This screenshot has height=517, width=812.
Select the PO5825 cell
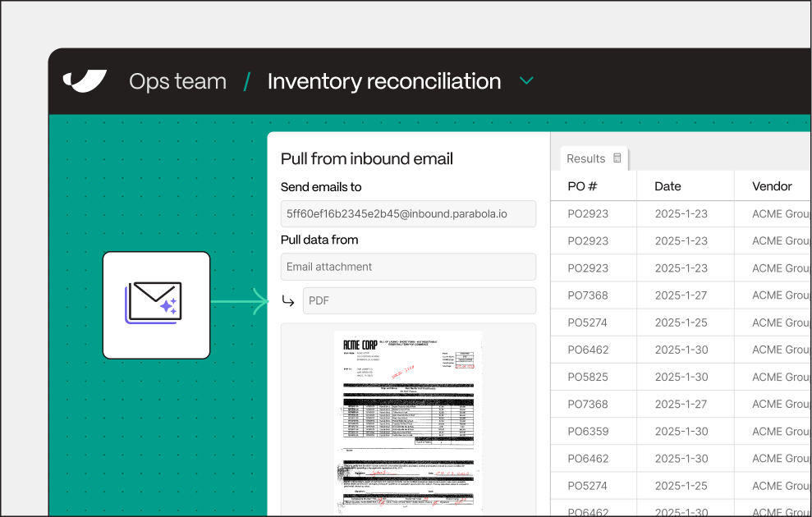pos(594,377)
